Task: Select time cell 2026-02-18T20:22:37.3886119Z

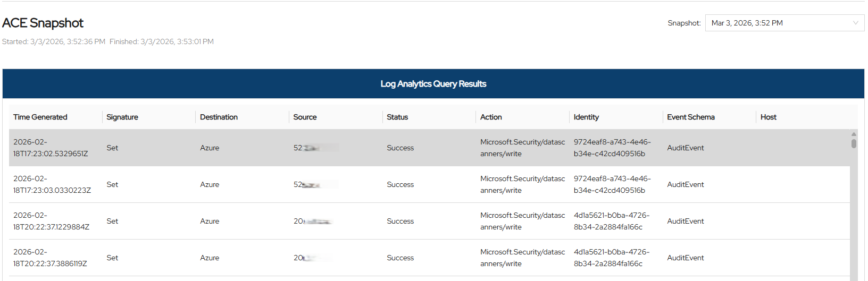Action: click(50, 258)
